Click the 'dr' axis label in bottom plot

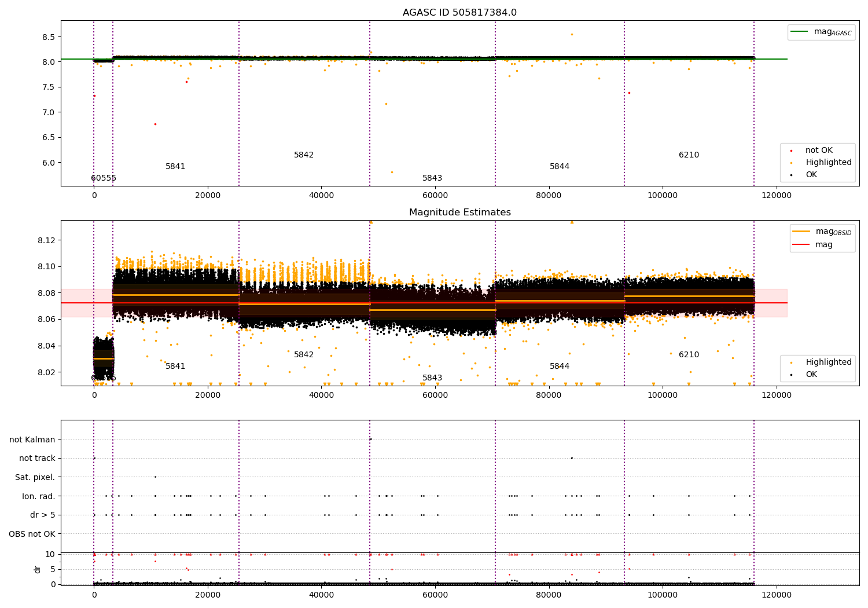coord(38,569)
